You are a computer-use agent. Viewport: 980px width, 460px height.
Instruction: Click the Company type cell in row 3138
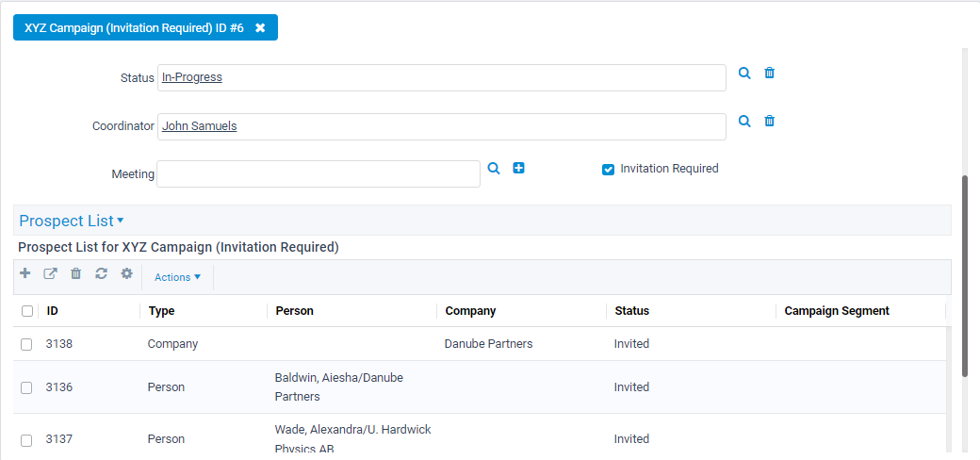[x=172, y=344]
